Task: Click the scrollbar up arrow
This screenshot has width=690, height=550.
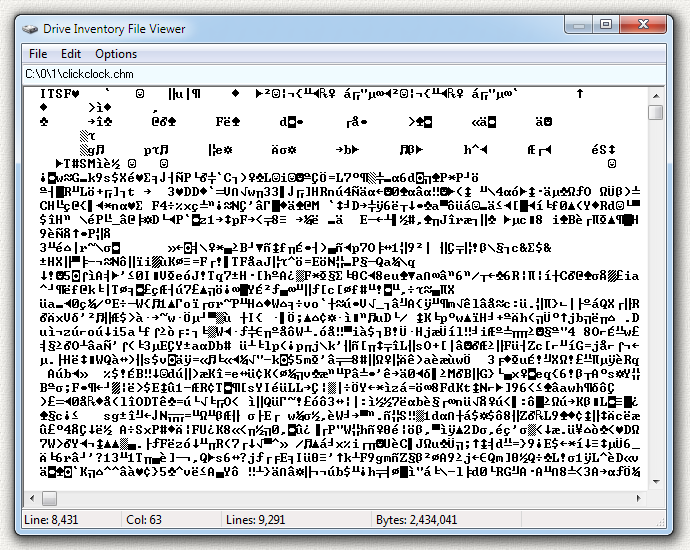Action: coord(655,95)
